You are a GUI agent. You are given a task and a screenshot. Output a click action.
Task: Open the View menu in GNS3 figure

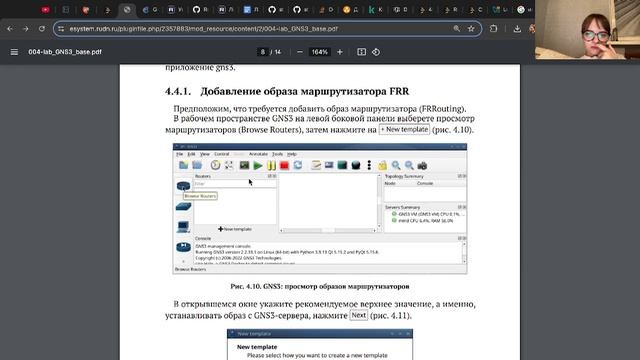204,154
